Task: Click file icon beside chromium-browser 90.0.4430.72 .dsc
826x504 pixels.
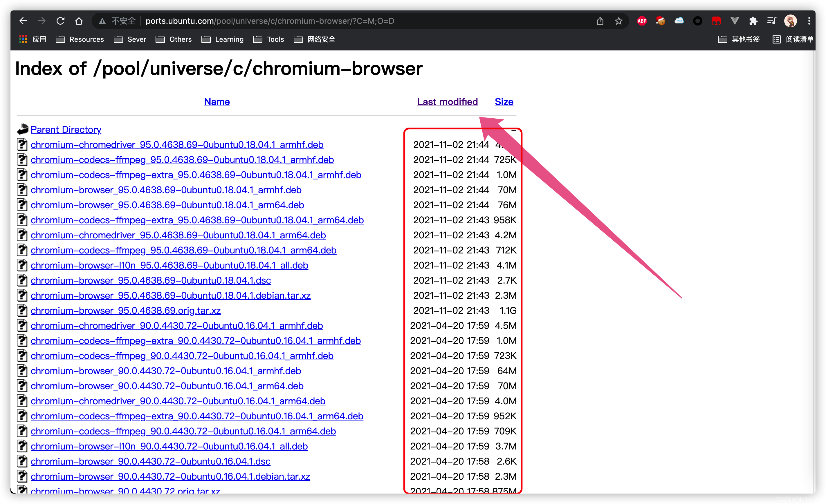Action: (x=22, y=461)
